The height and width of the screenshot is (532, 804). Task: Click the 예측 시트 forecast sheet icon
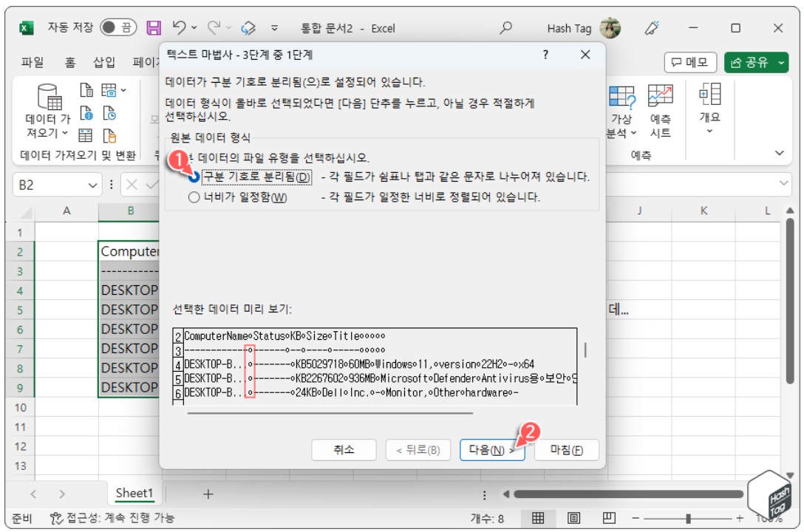[660, 112]
